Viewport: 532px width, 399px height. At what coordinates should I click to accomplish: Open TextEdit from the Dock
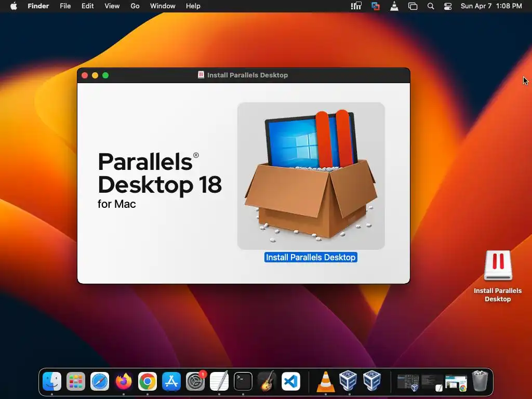click(x=219, y=381)
